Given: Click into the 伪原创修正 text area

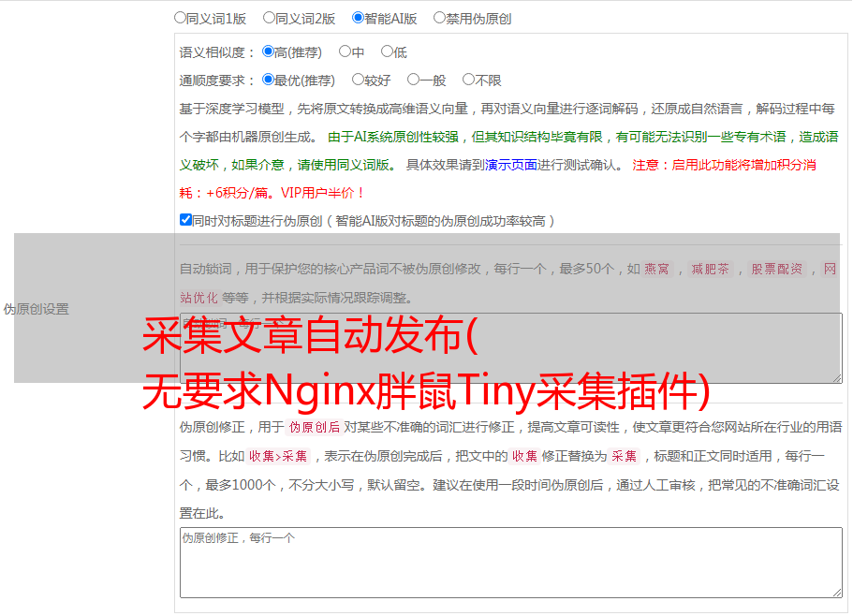Looking at the screenshot, I should coord(511,563).
